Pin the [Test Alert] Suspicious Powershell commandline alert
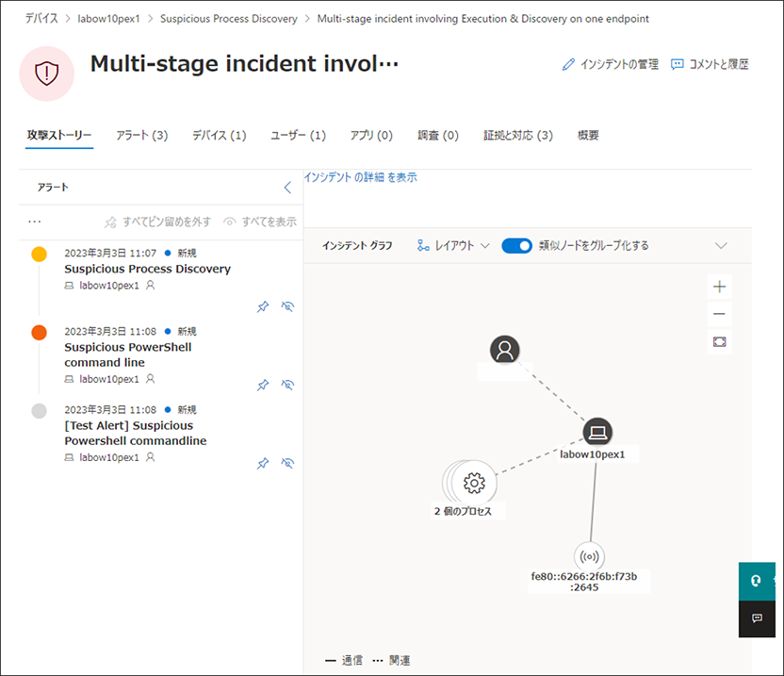 tap(263, 463)
